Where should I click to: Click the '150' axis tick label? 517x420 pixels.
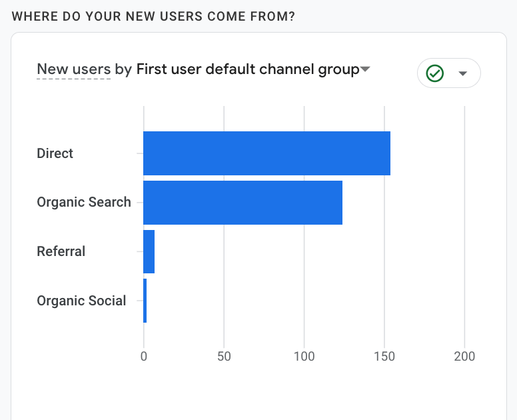tap(384, 357)
